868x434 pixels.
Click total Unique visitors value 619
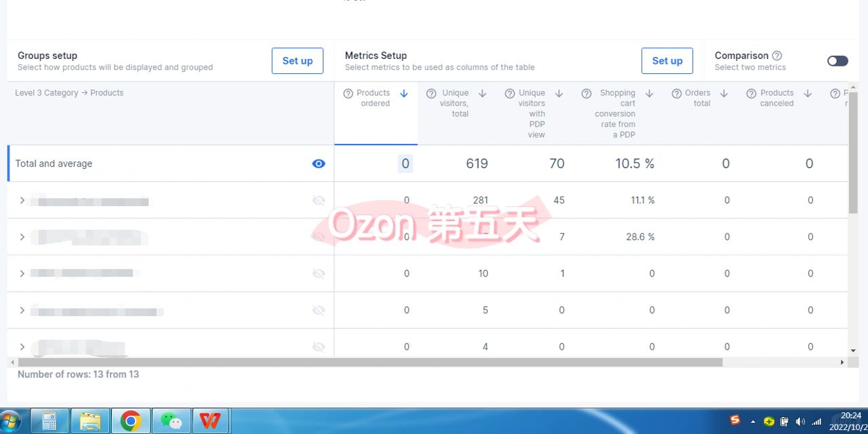(x=477, y=163)
